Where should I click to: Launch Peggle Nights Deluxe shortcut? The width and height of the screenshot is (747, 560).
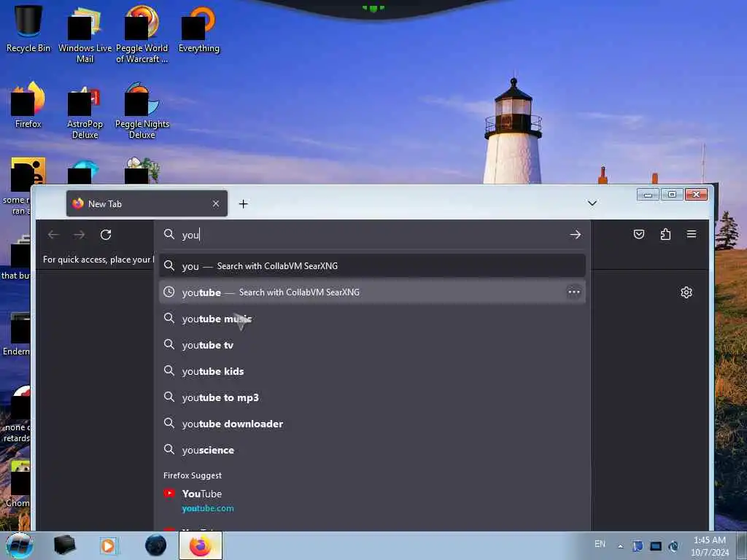tap(142, 111)
